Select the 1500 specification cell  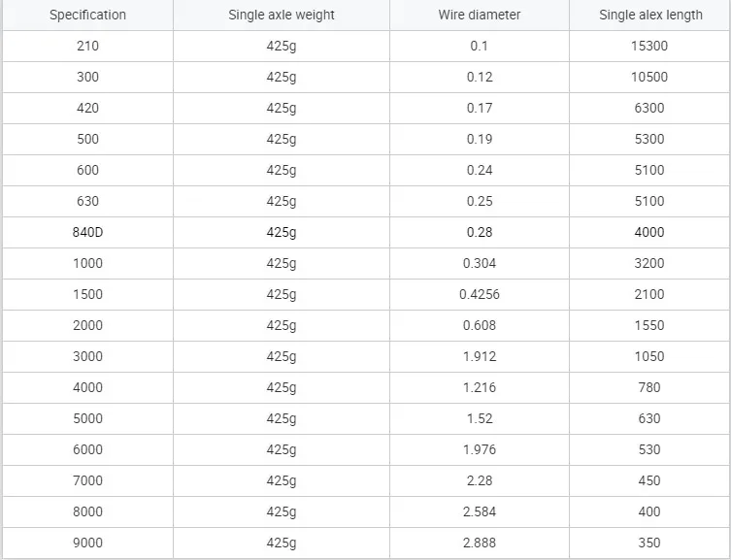pos(87,294)
